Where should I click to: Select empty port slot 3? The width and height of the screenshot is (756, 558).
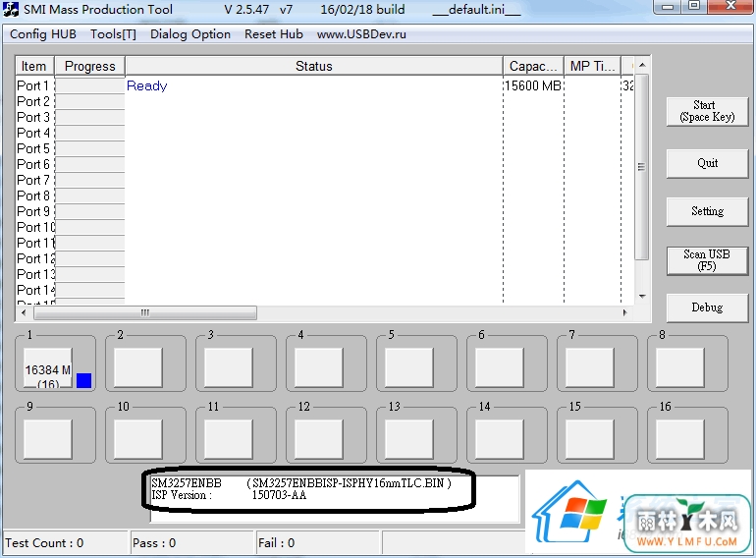[228, 368]
